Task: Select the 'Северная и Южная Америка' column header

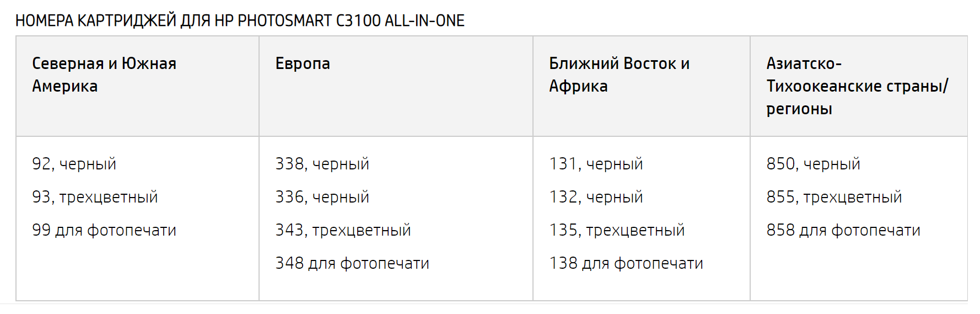Action: point(104,75)
